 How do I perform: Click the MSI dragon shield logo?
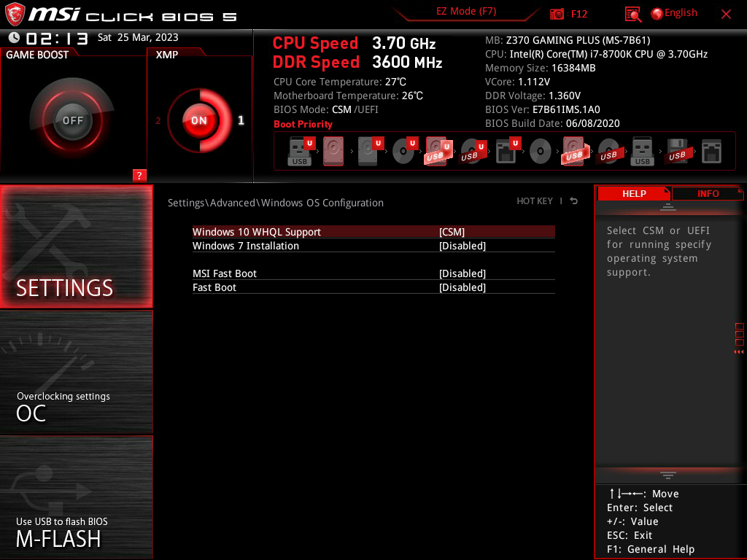point(15,15)
